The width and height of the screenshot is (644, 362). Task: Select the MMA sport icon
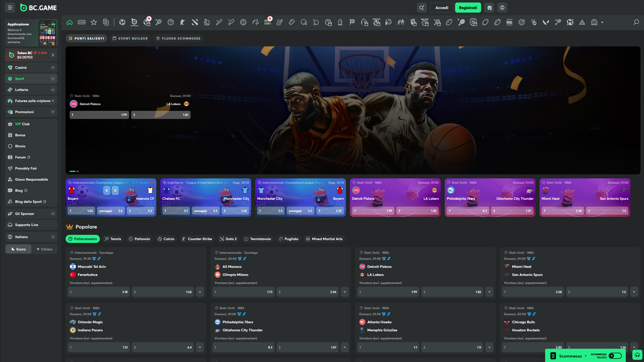[509, 23]
